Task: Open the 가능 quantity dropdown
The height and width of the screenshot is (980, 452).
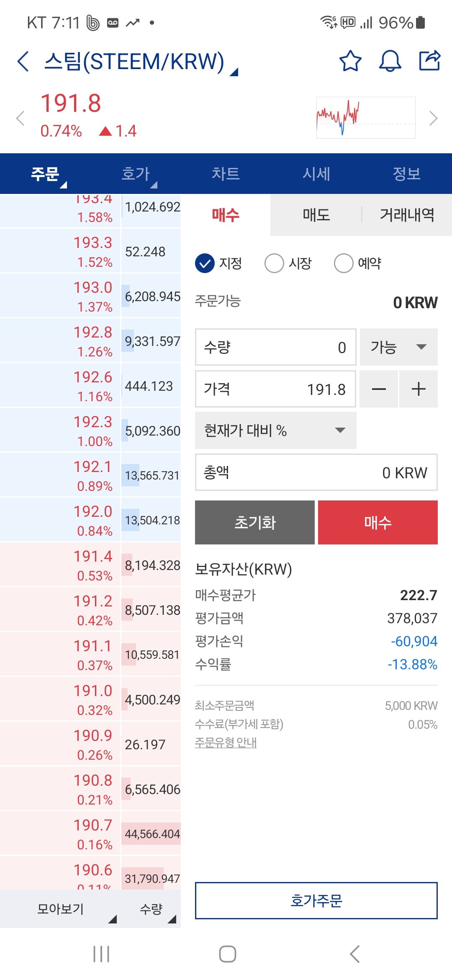Action: (399, 347)
